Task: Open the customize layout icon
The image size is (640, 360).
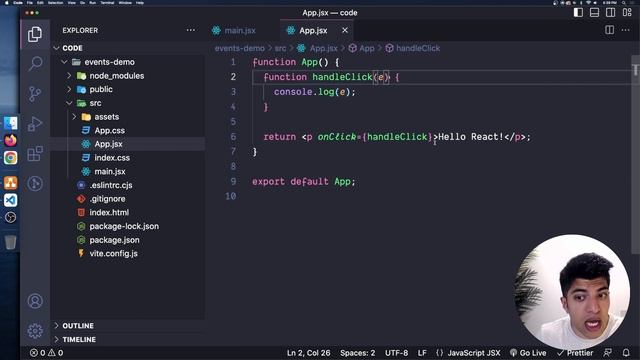Action: (627, 13)
